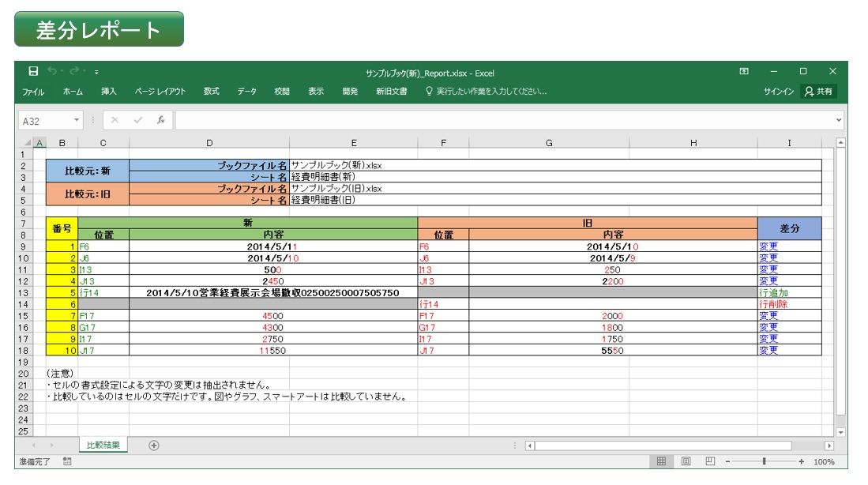Click the 共有 share button
The image size is (868, 485).
coord(818,92)
